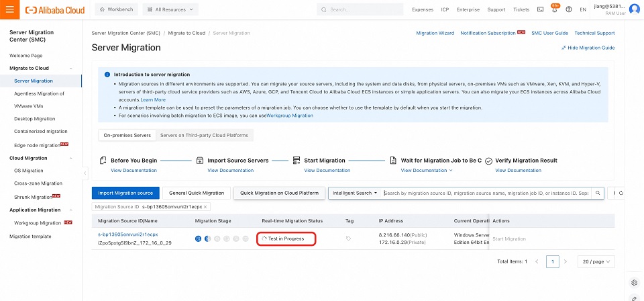Click the migration source search field
This screenshot has height=301, width=644.
(486, 193)
